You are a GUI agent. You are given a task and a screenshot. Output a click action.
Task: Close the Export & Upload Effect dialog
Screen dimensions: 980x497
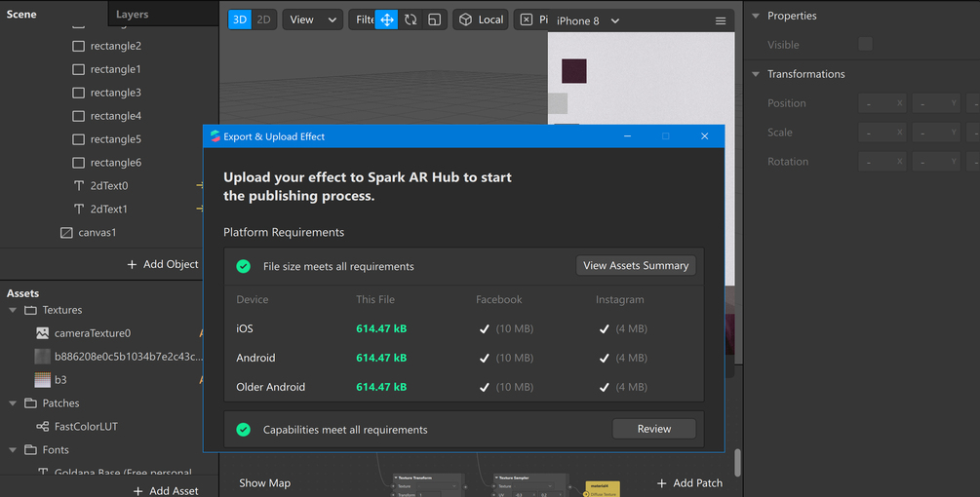click(704, 136)
